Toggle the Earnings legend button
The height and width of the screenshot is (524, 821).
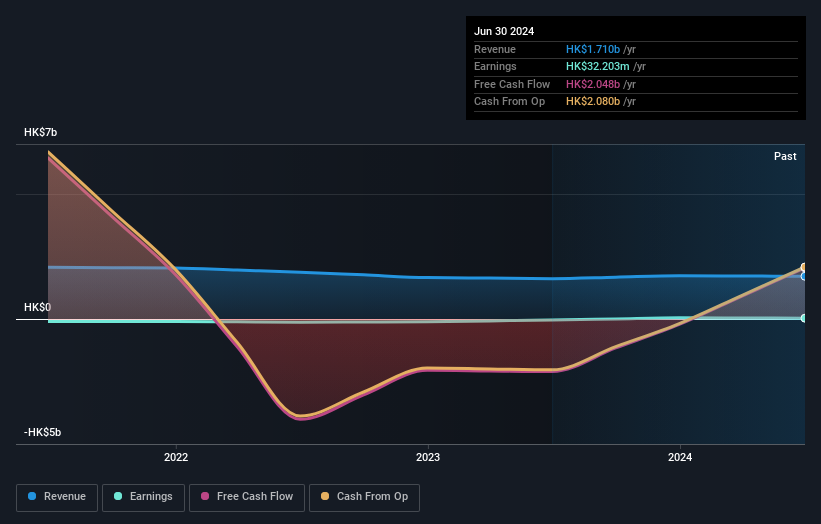coord(143,497)
